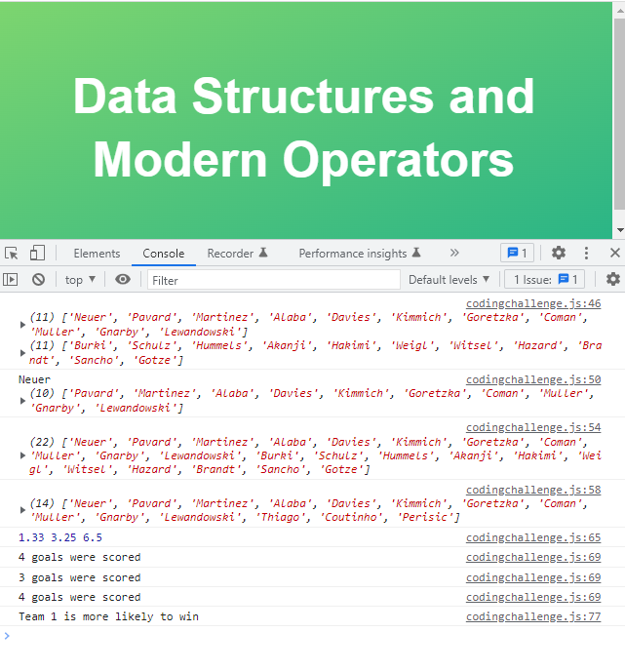Open the codingchallenge.js:46 source link

coord(533,303)
